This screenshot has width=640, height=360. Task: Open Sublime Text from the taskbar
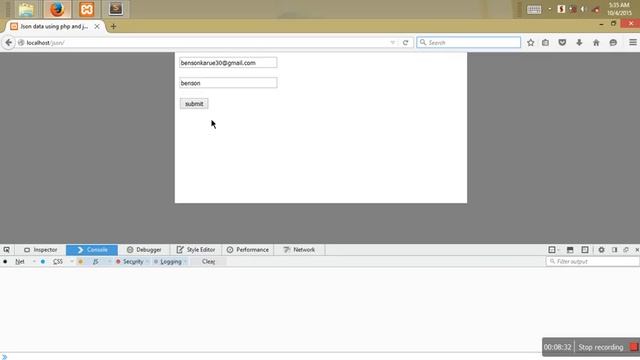[116, 9]
